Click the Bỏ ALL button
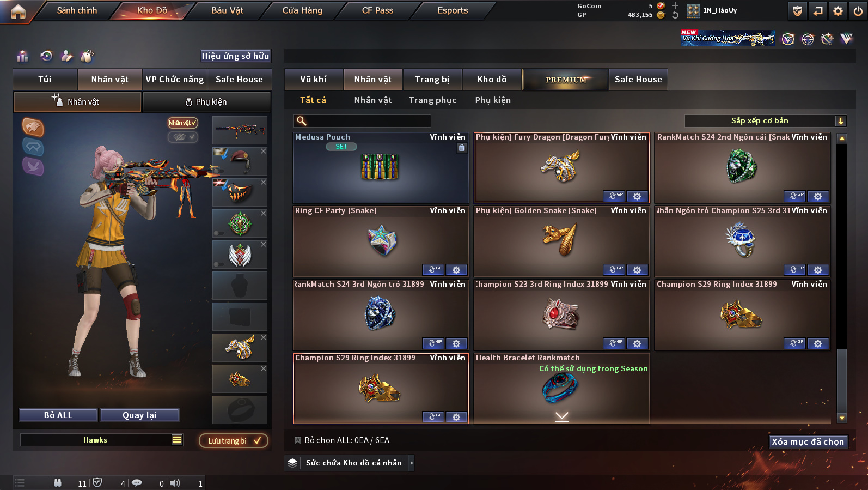This screenshot has width=868, height=490. coord(58,415)
